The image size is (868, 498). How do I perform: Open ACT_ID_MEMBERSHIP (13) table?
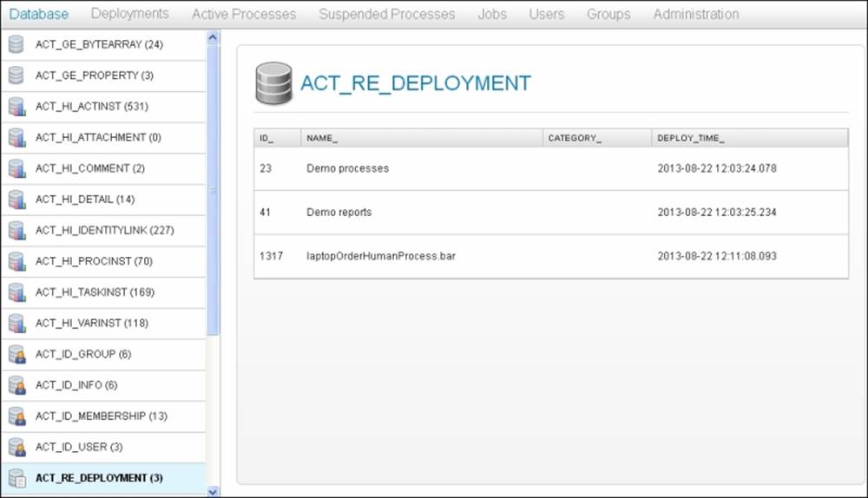click(x=103, y=416)
